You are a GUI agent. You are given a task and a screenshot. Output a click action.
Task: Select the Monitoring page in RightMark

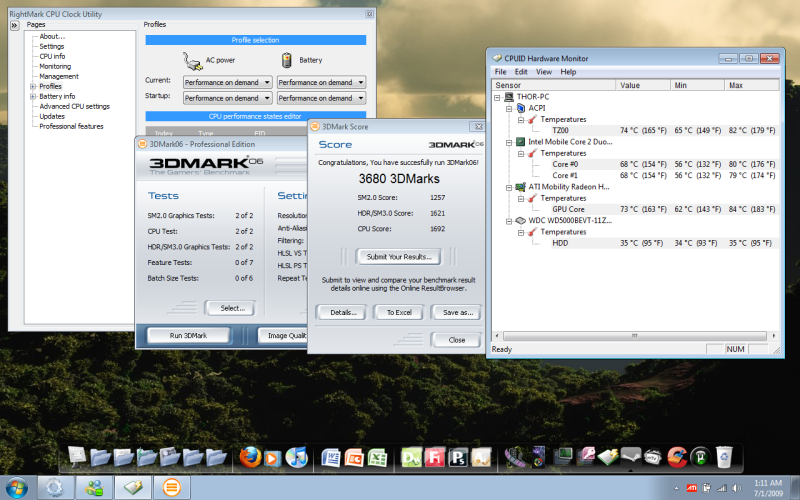(x=55, y=66)
